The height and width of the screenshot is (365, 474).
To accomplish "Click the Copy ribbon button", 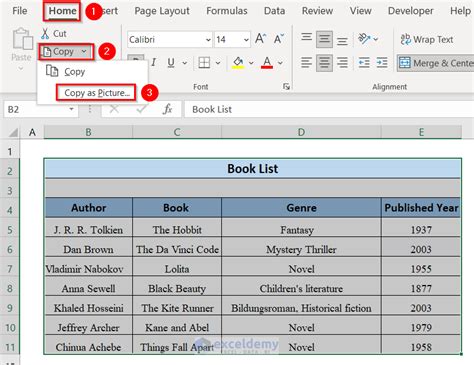I will point(59,52).
